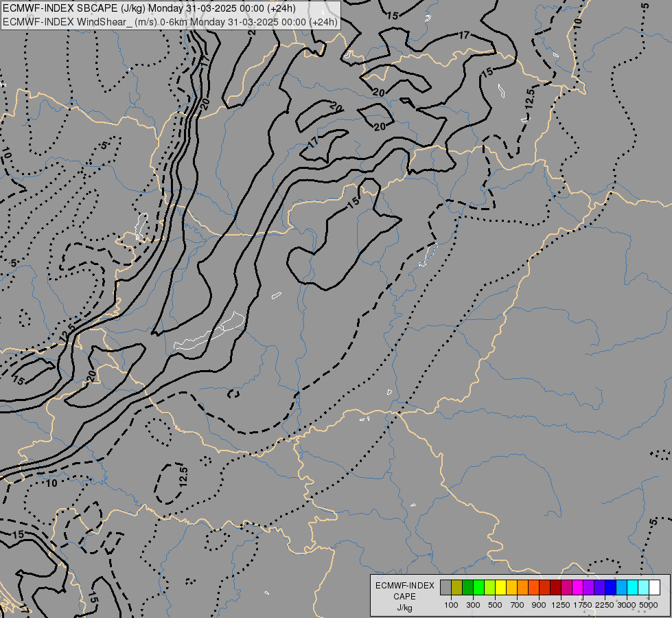Click the legend tick value 3000
672x618 pixels.
coord(627,605)
